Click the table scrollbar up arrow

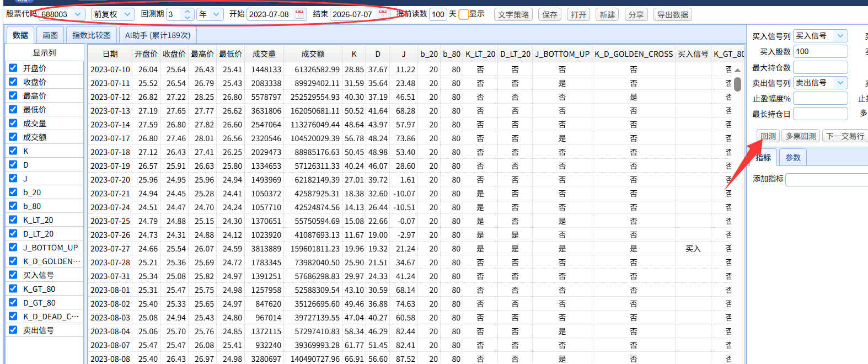click(737, 70)
